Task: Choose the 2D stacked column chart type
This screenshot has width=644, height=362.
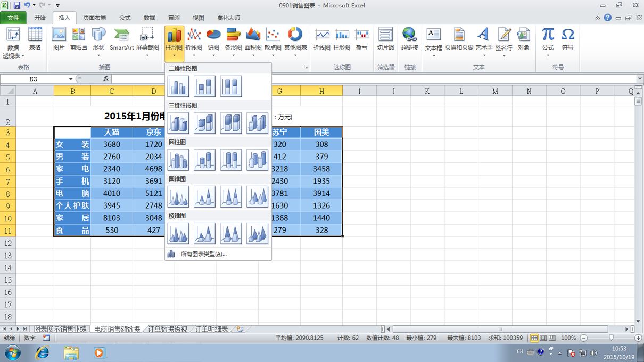Action: tap(204, 86)
